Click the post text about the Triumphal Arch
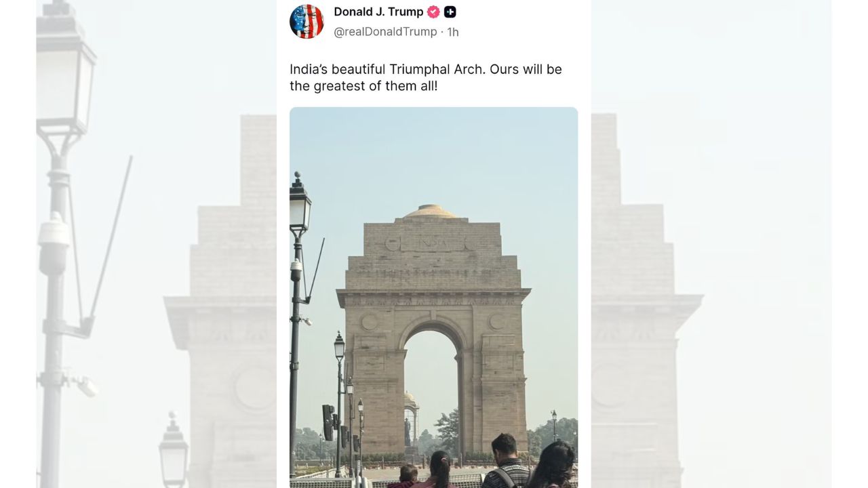Viewport: 868px width, 488px height. point(425,77)
